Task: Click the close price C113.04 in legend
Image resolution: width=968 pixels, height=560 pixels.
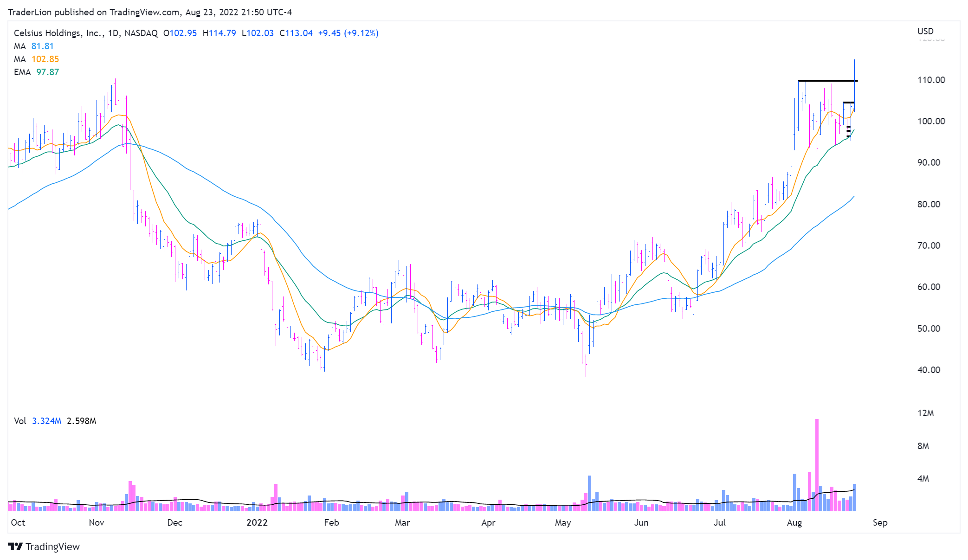Action: click(296, 33)
